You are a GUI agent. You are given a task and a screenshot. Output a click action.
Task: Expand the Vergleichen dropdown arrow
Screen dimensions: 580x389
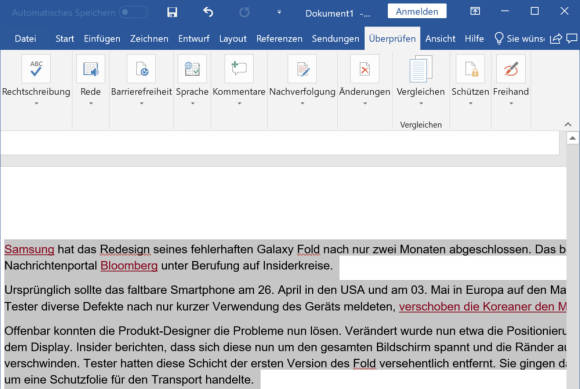coord(421,103)
